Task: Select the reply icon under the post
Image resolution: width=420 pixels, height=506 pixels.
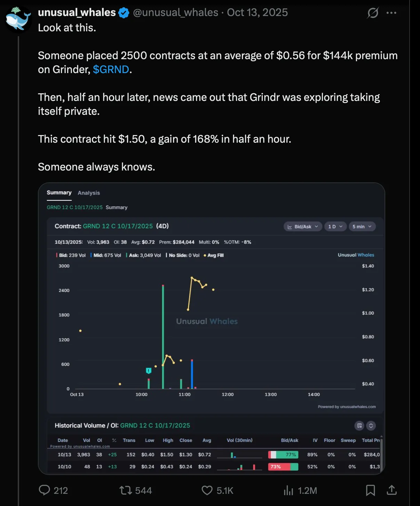Action: click(x=45, y=490)
